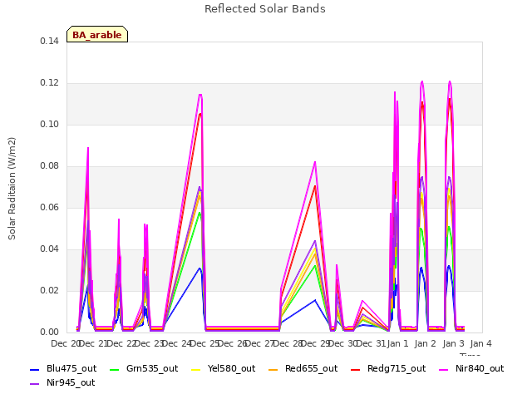This screenshot has height=399, width=532.
Task: Click the Dec 24 x-axis tick label
Action: coord(177,343)
